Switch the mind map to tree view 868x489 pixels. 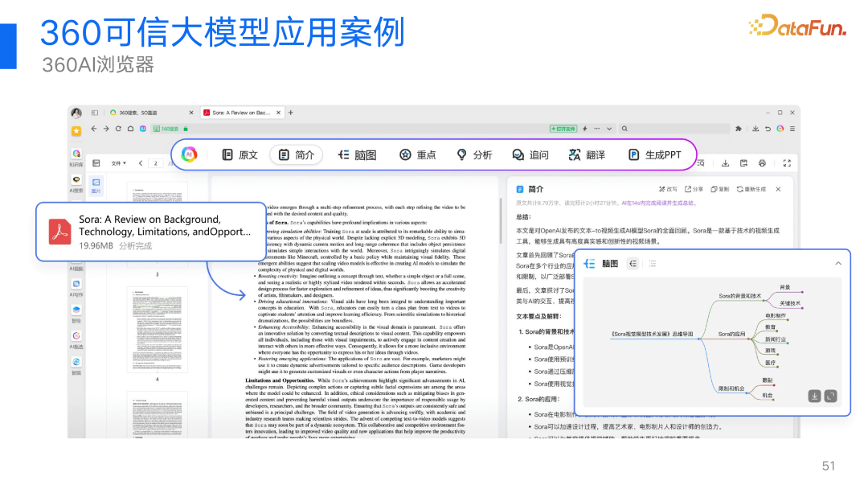coord(633,263)
